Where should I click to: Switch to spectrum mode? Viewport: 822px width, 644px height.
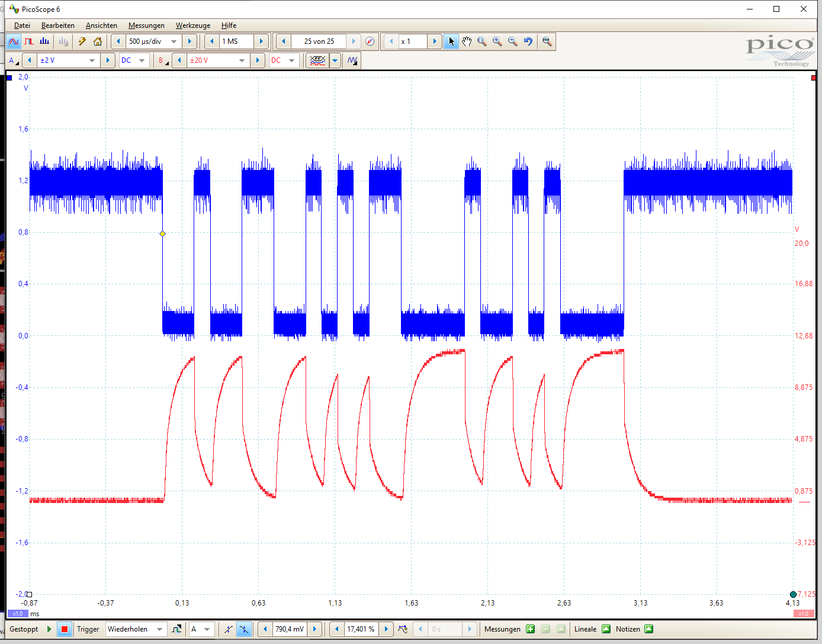pyautogui.click(x=44, y=41)
